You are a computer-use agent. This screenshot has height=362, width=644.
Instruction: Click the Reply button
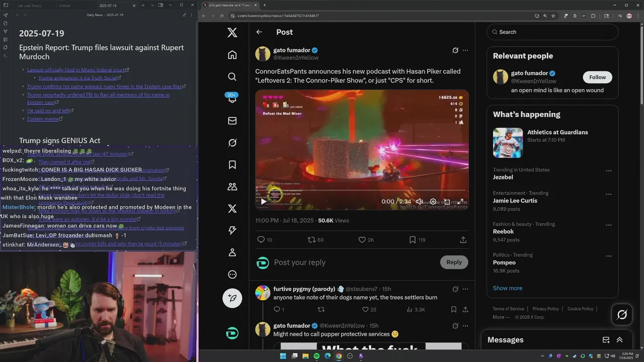coord(454,262)
